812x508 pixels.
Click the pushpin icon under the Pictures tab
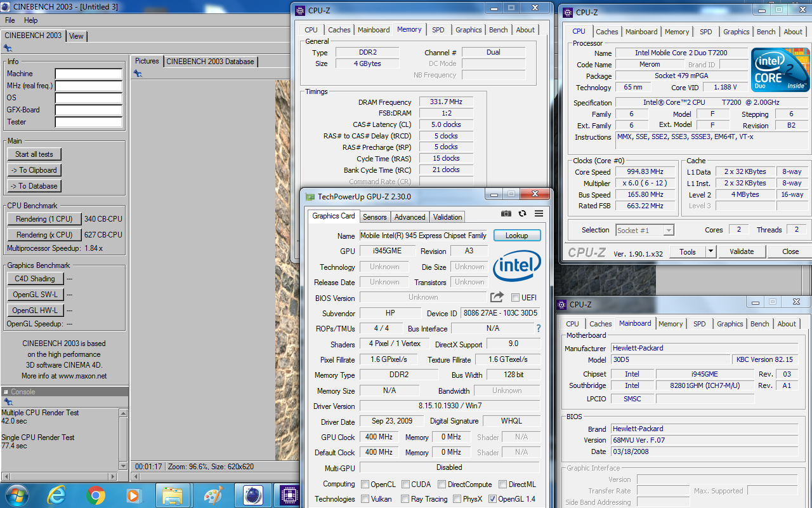click(138, 74)
